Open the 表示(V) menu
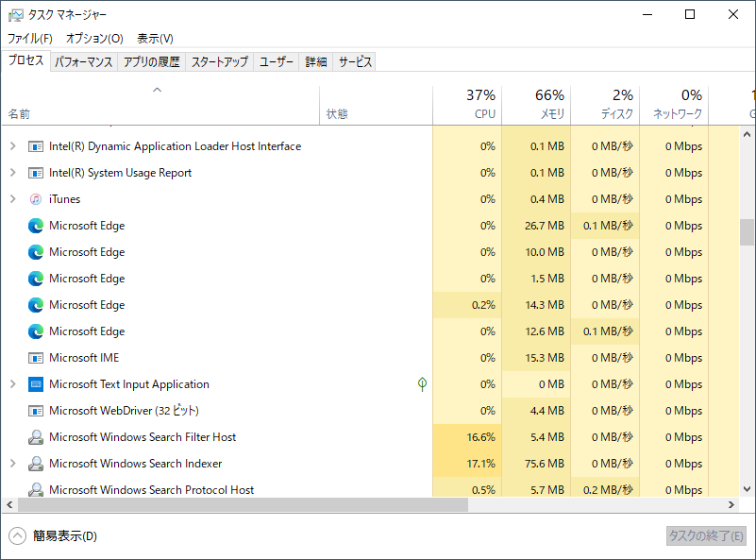The width and height of the screenshot is (756, 560). point(155,38)
